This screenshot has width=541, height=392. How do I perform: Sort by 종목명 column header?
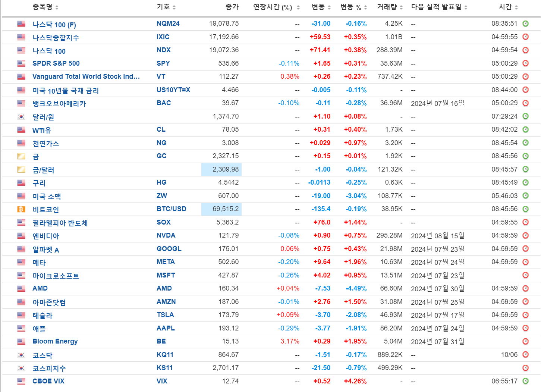coord(45,7)
